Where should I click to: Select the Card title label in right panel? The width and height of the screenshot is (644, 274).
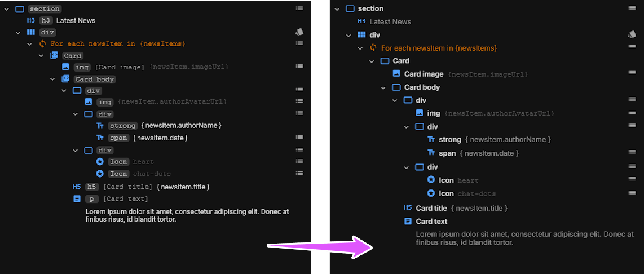[x=430, y=208]
